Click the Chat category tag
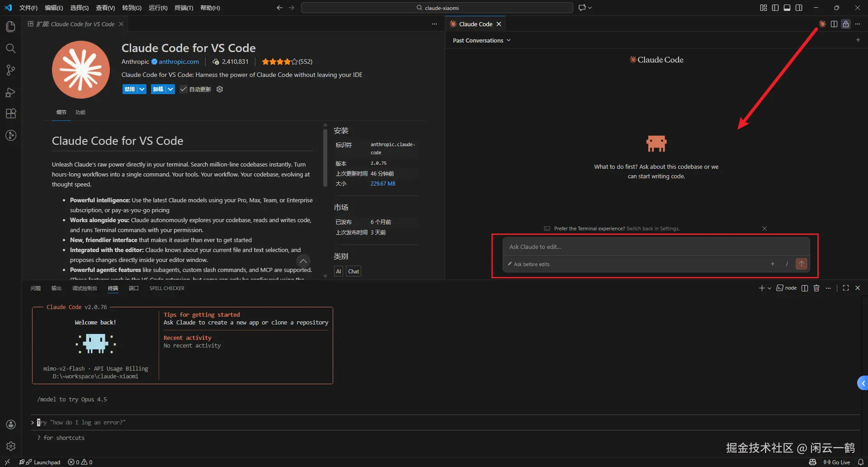The image size is (868, 467). pos(354,272)
